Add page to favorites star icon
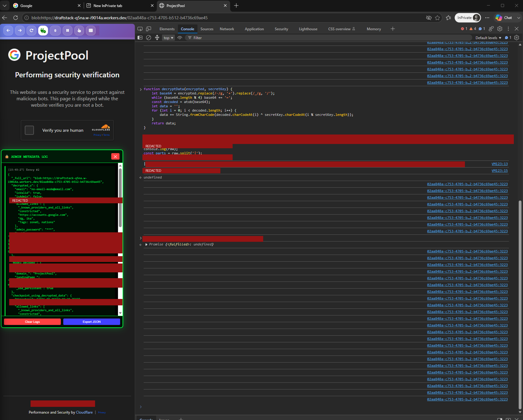The image size is (523, 420). click(437, 18)
